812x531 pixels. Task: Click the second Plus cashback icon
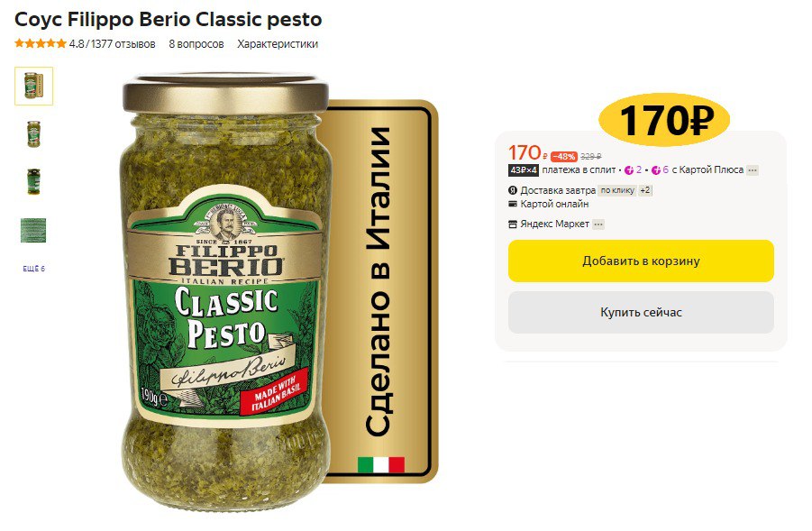[x=656, y=169]
